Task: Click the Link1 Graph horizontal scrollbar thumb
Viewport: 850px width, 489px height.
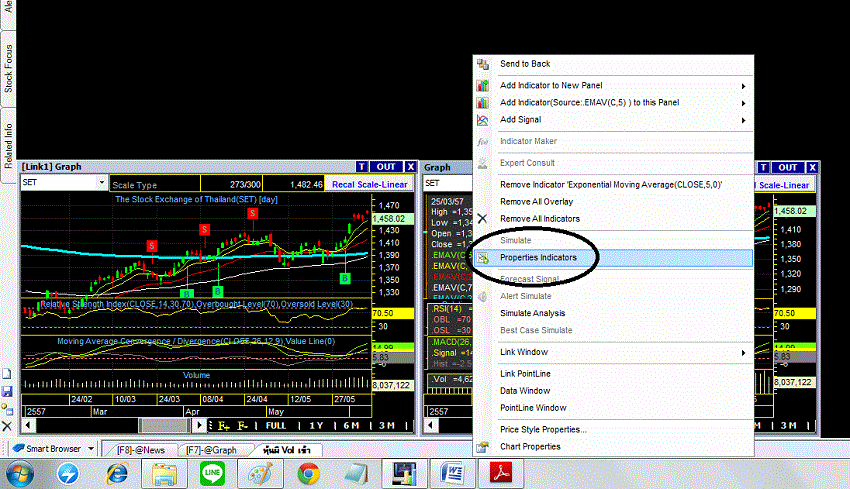Action: point(163,426)
